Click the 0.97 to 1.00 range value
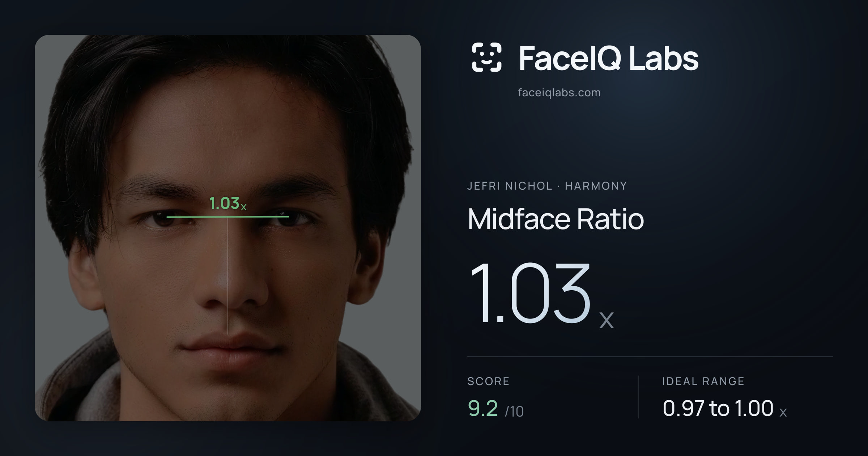This screenshot has width=868, height=456. 724,409
